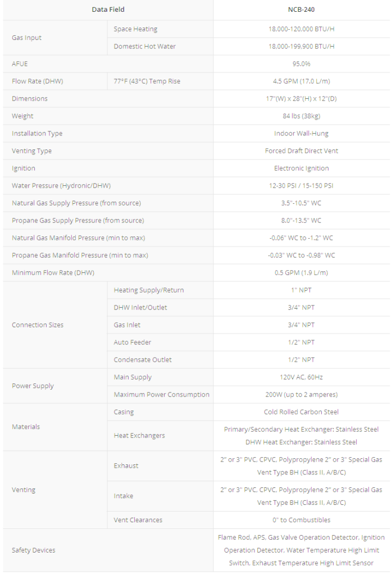Click the AFUE value "95.0%"
This screenshot has height=575, width=392.
(301, 64)
